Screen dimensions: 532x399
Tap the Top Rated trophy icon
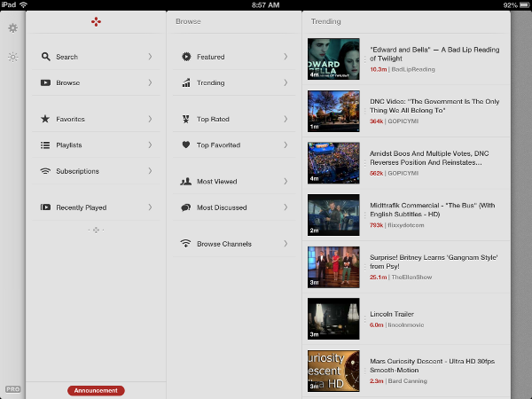coord(186,119)
